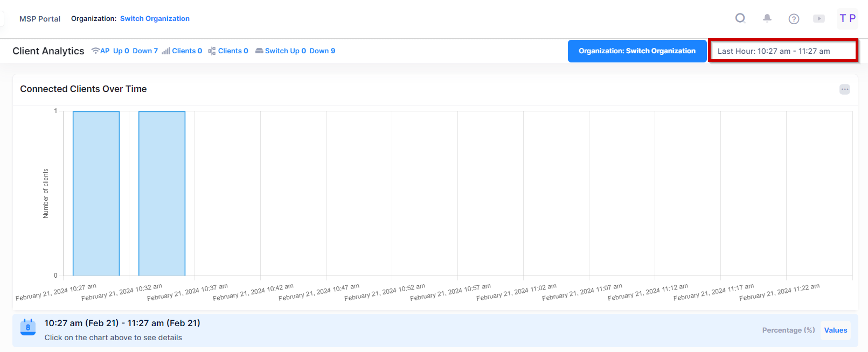The width and height of the screenshot is (868, 352).
Task: Switch chart display to Values
Action: (835, 330)
